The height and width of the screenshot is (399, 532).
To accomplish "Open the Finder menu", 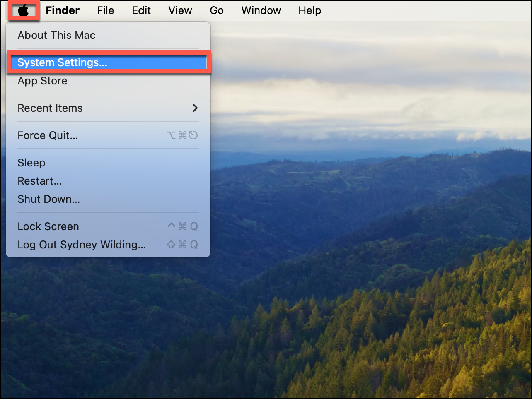I will tap(63, 10).
